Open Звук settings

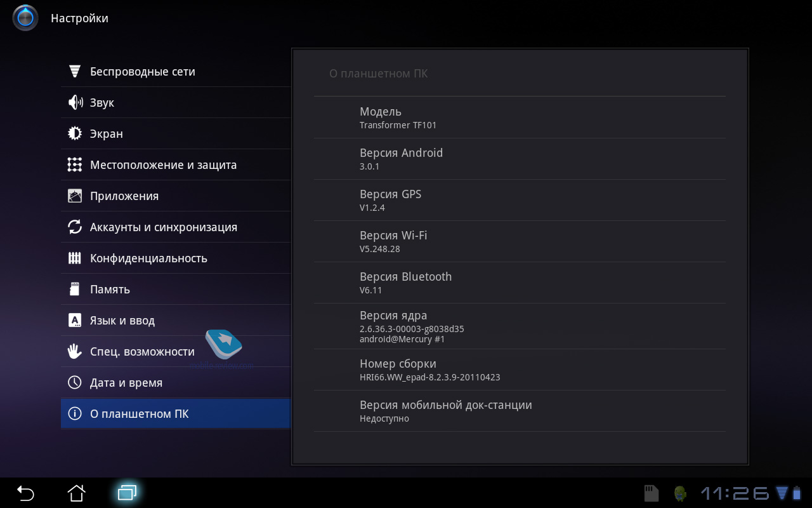pos(176,102)
